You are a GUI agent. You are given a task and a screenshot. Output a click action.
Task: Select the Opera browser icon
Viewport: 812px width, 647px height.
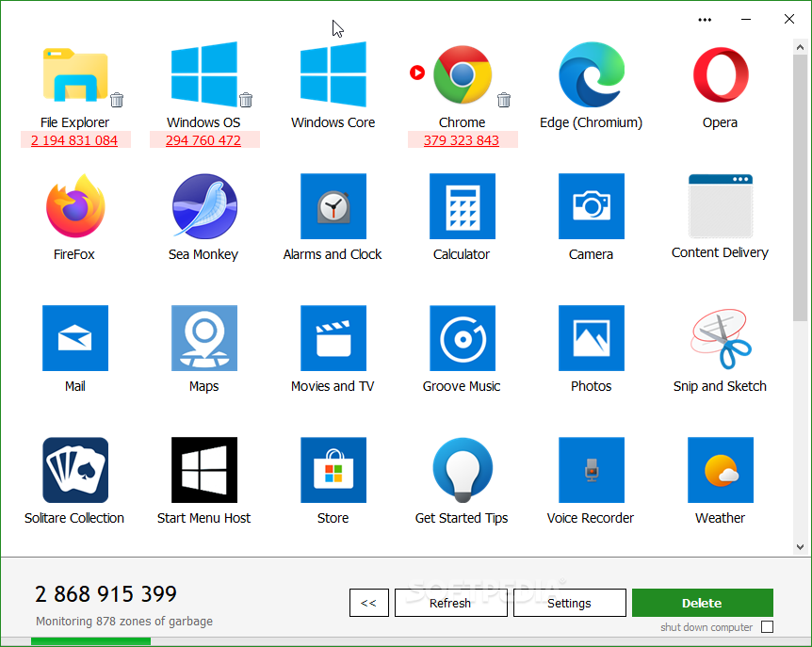721,74
